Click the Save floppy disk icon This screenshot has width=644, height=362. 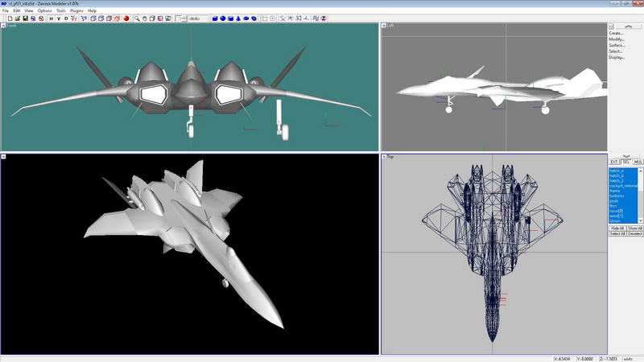tap(25, 18)
